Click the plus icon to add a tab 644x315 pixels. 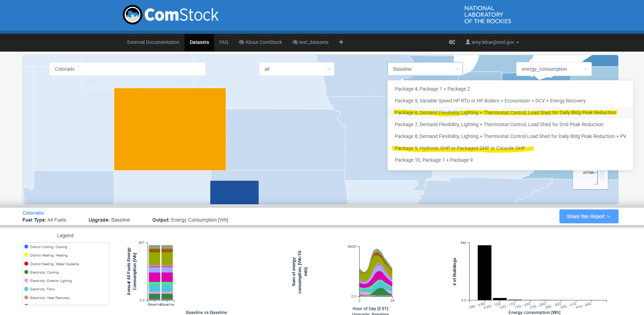pos(341,42)
